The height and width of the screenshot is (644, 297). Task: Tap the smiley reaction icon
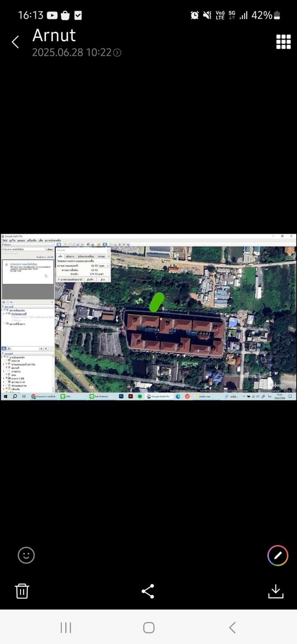pyautogui.click(x=26, y=555)
